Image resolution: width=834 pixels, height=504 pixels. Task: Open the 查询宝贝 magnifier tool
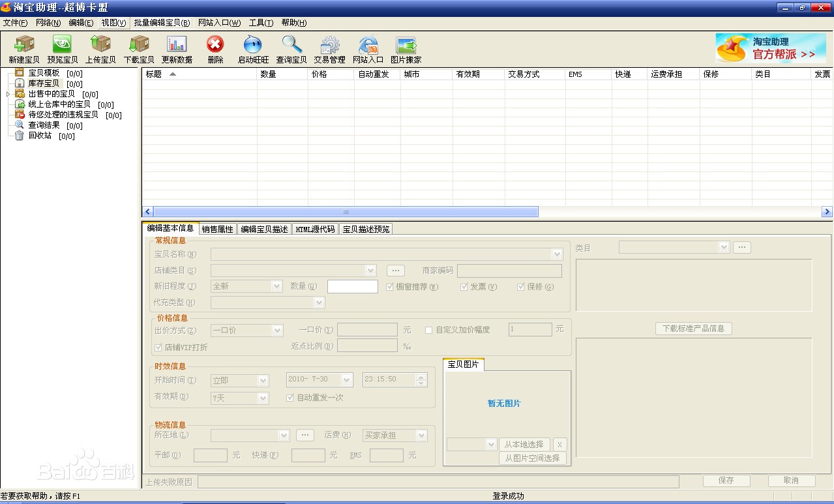[291, 45]
